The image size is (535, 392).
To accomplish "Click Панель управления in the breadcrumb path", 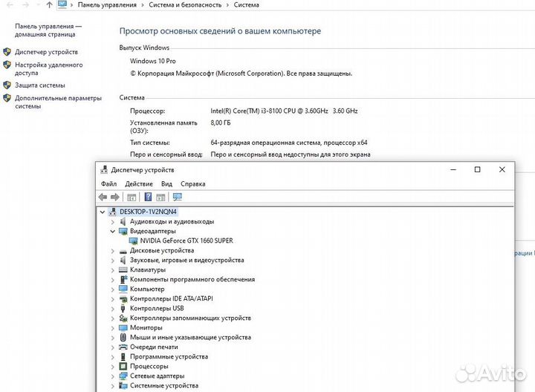I will [107, 4].
